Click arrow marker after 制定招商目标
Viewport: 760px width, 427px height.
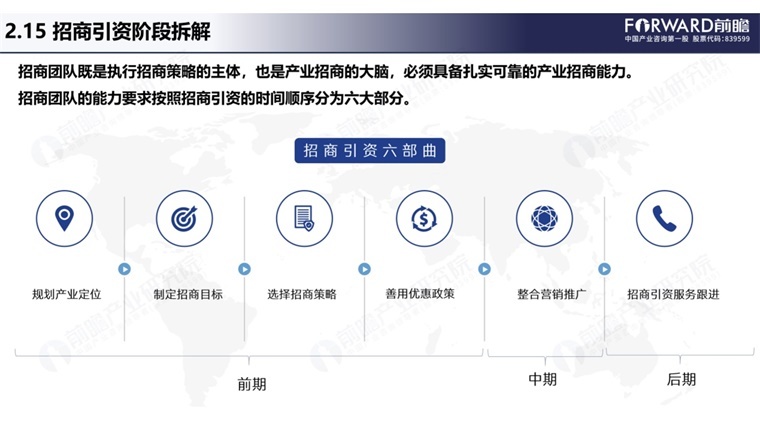(x=244, y=269)
